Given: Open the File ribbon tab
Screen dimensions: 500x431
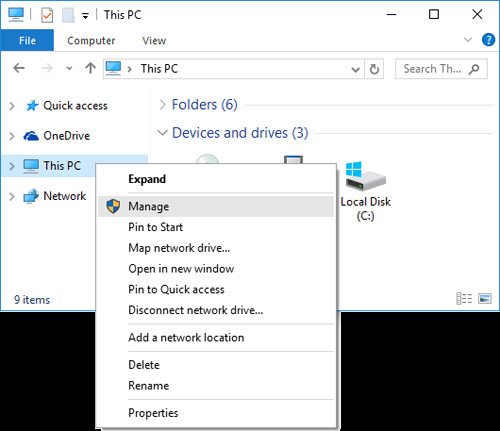Looking at the screenshot, I should tap(27, 40).
